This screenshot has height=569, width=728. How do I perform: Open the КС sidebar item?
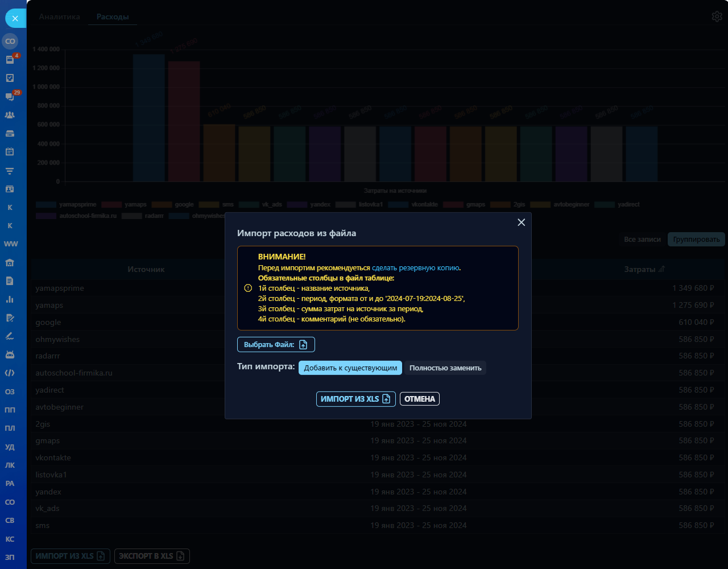[x=10, y=539]
